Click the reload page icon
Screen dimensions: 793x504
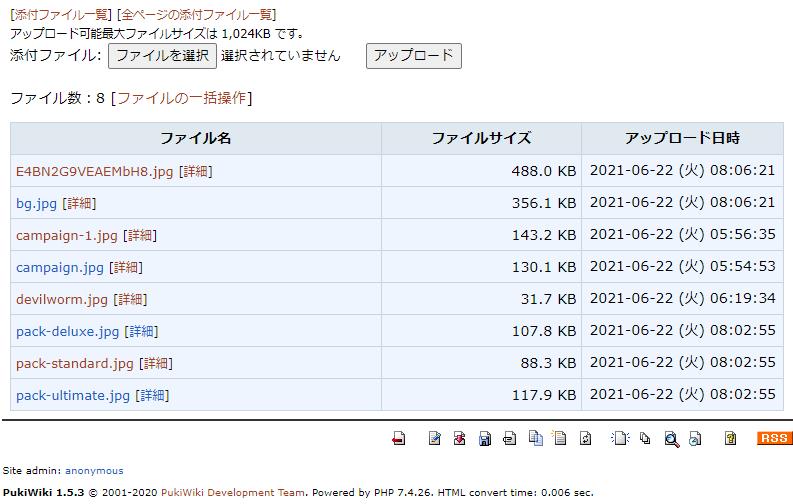pyautogui.click(x=586, y=438)
